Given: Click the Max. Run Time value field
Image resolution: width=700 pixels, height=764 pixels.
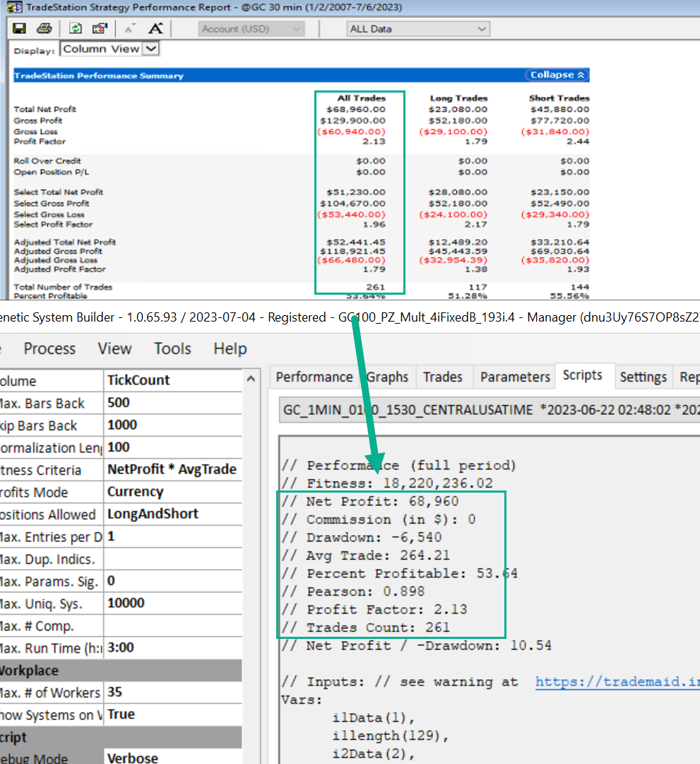Looking at the screenshot, I should click(173, 648).
